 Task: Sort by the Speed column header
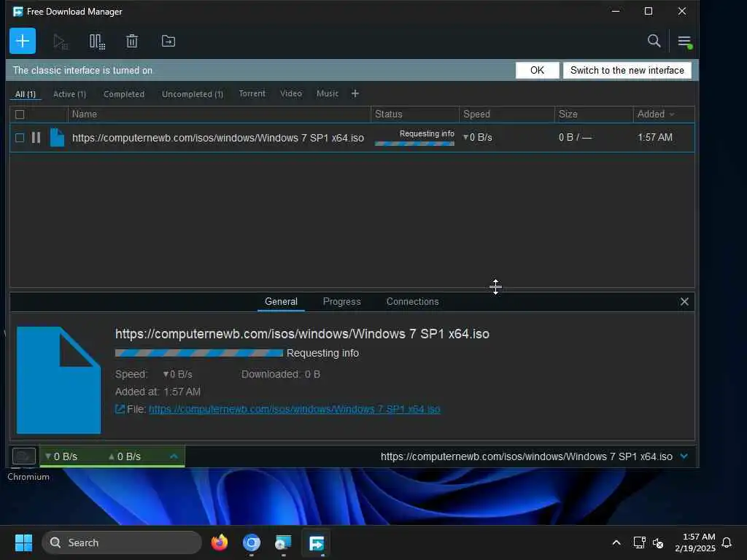[506, 114]
